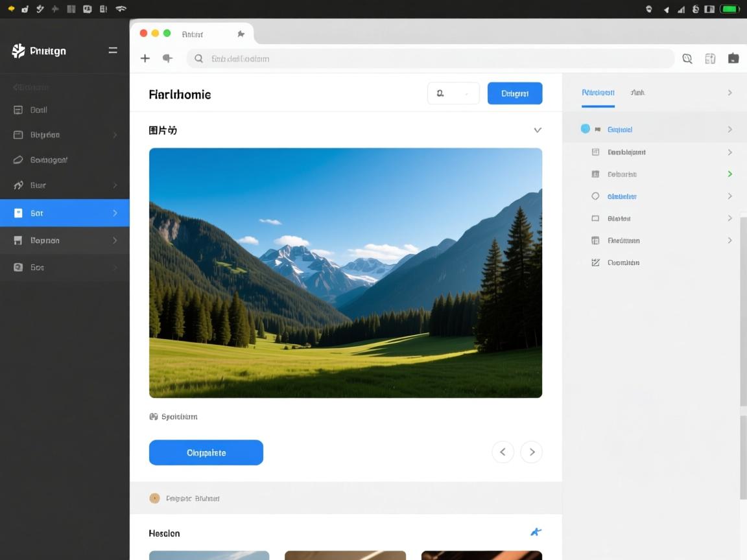Viewport: 747px width, 560px height.
Task: Click the plus icon left of search bar
Action: 145,58
